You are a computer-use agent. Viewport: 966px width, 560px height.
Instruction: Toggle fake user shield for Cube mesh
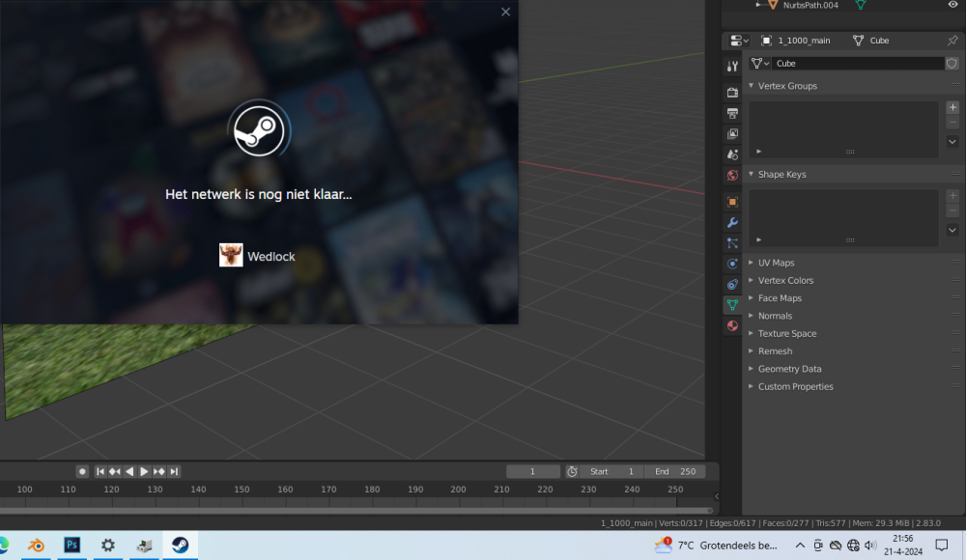coord(952,64)
